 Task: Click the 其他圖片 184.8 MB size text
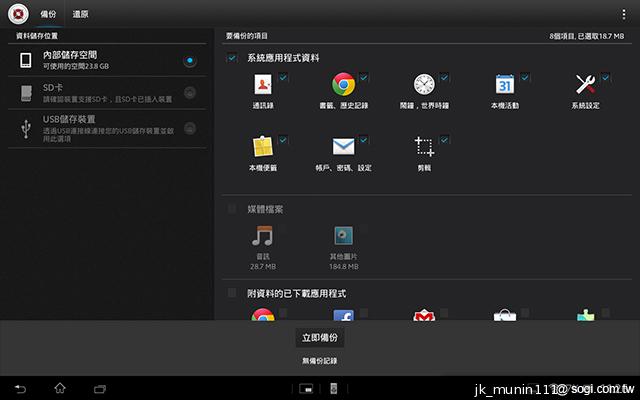point(344,267)
